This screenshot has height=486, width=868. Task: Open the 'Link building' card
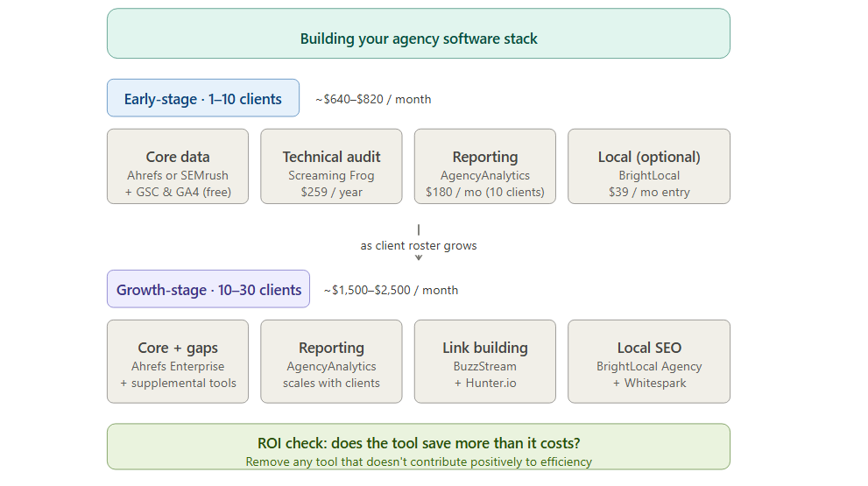click(485, 362)
